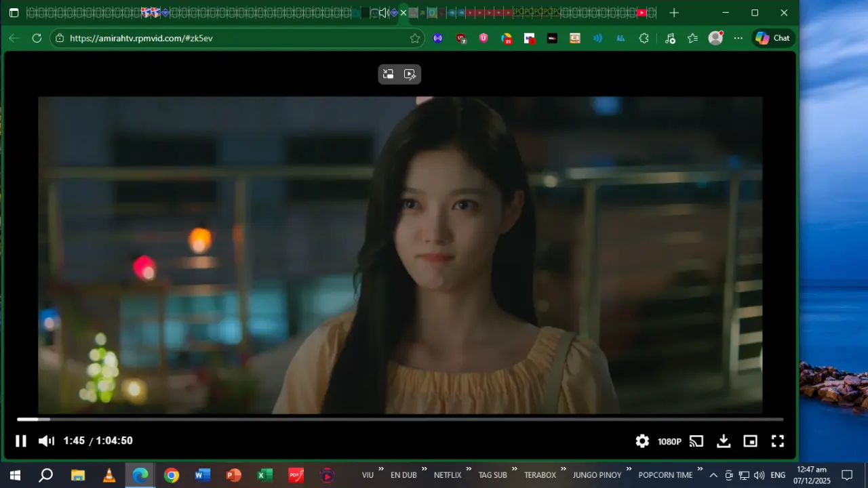
Task: Open the blue equalizer bars extension
Action: pos(620,38)
